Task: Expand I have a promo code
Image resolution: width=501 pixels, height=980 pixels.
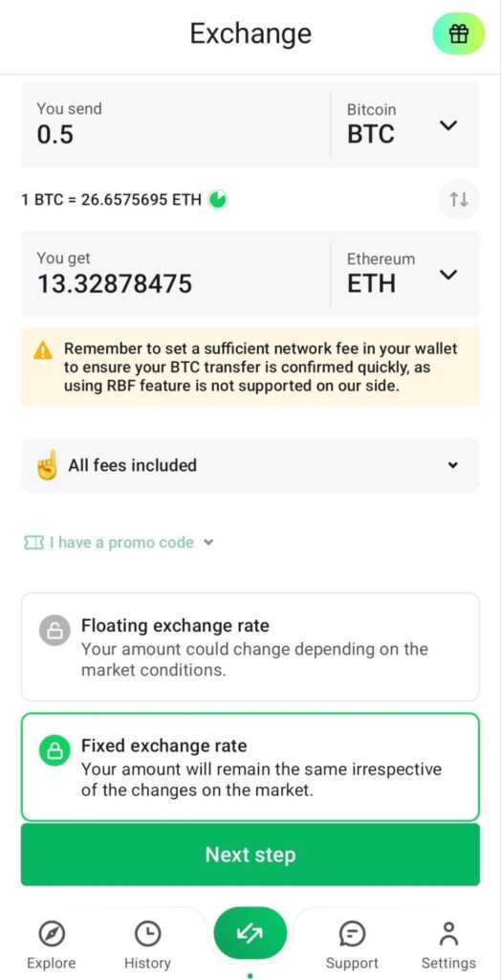Action: point(119,543)
